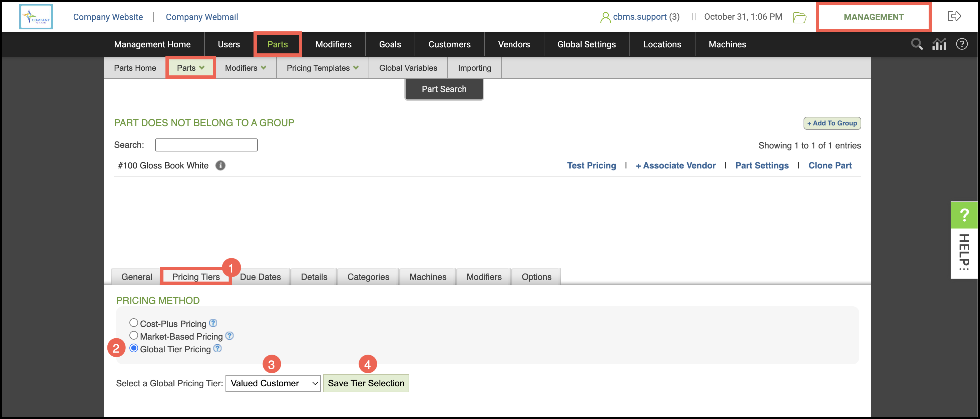The width and height of the screenshot is (980, 419).
Task: Click into the Search text field
Action: [x=206, y=145]
